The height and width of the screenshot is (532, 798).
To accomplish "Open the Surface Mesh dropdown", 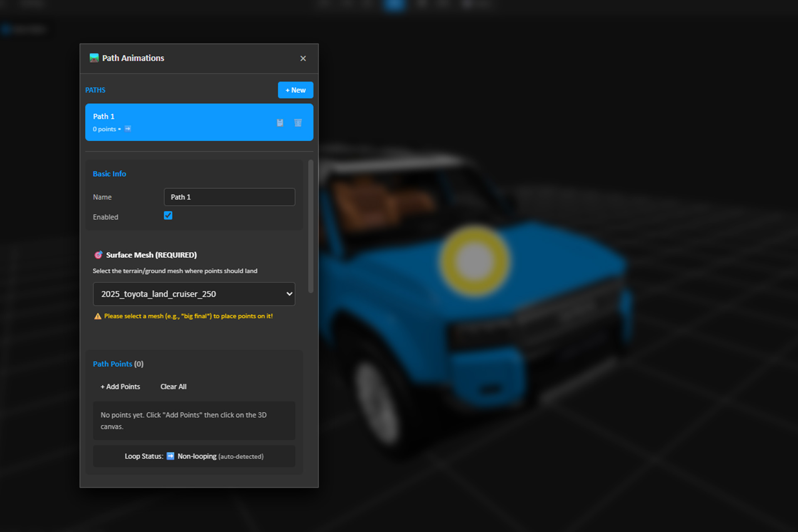I will [x=194, y=294].
